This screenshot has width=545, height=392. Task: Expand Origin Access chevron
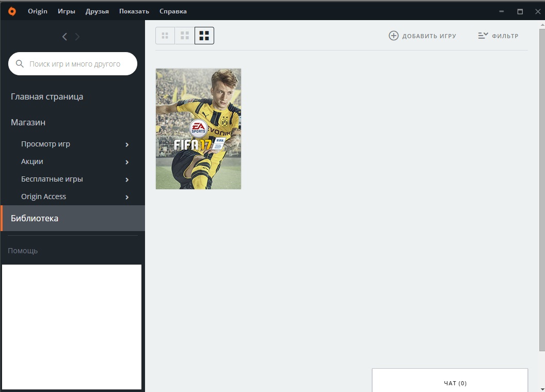coord(127,197)
